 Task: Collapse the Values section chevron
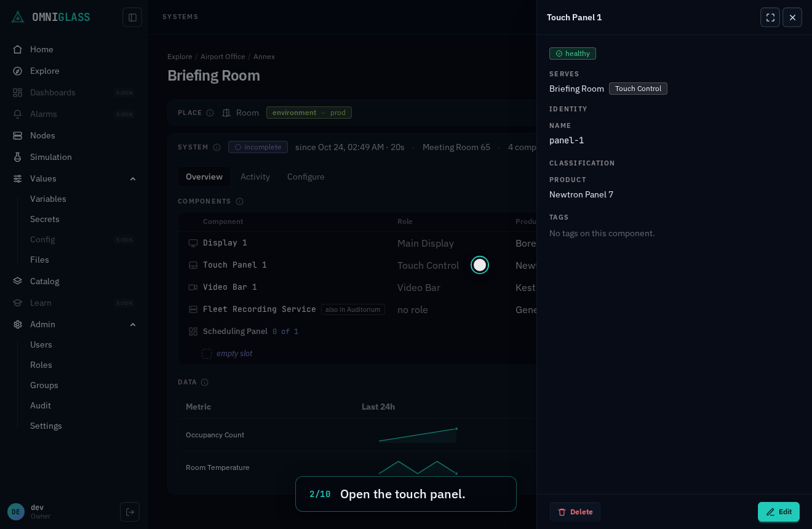click(x=133, y=178)
